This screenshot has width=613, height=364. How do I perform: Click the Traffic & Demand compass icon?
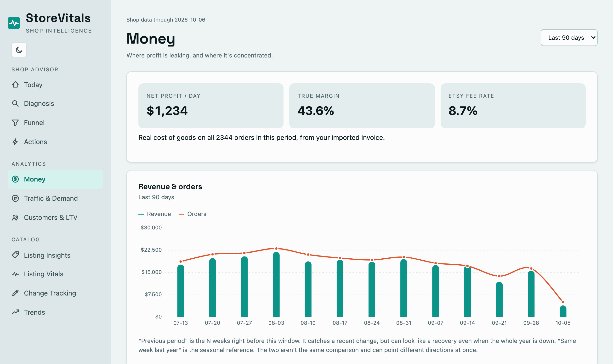(15, 199)
